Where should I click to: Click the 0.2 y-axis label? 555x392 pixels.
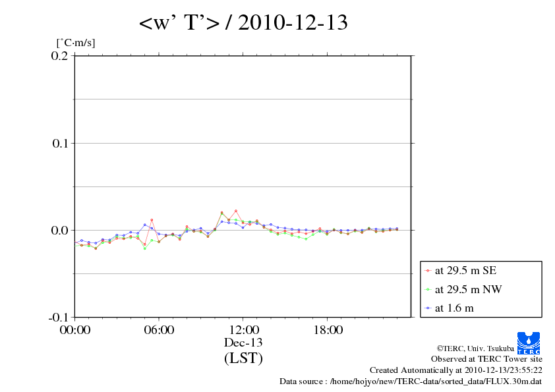click(x=59, y=56)
